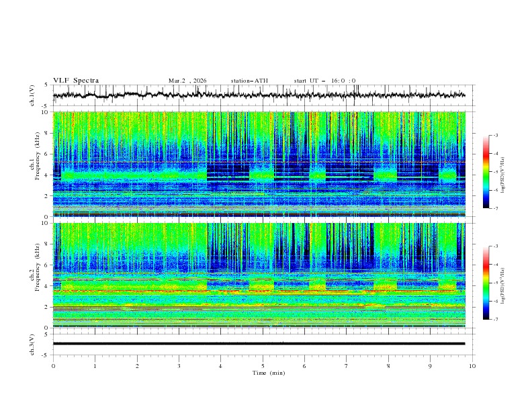This screenshot has height=411, width=532.
Task: Click time axis tick label '0'
Action: [x=53, y=366]
